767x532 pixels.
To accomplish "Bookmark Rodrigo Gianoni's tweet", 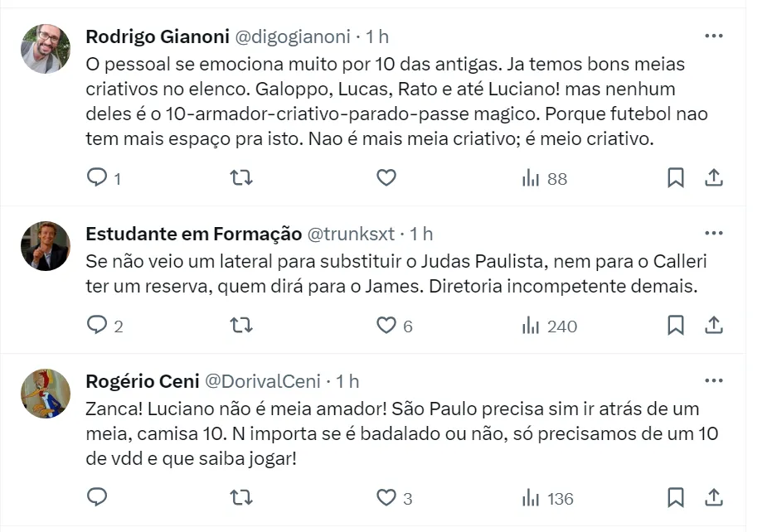I will point(676,177).
